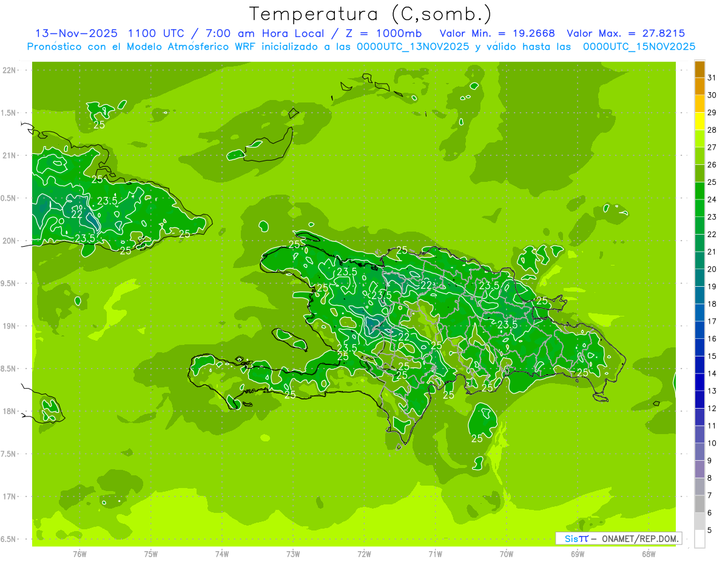Click initialization time '0000UTC_13NOV2025'

coord(410,47)
